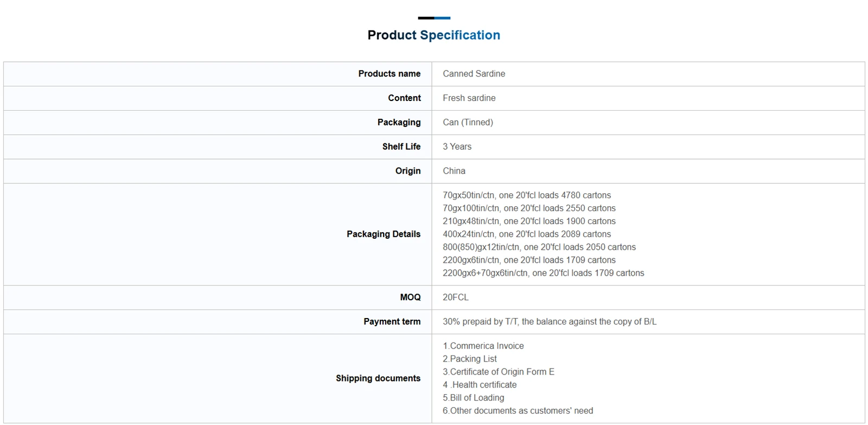Click the '400x24tin/ctn' 2089 cartons line

click(527, 234)
